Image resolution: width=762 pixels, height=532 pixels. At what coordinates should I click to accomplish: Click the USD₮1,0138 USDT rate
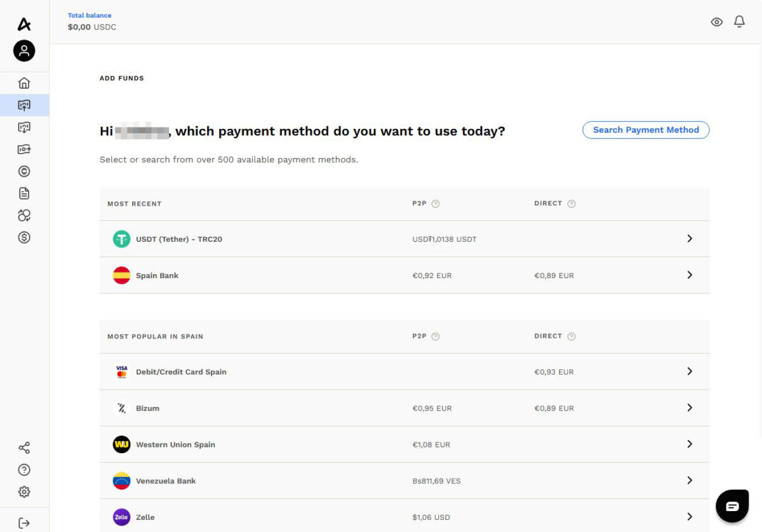[x=444, y=239]
